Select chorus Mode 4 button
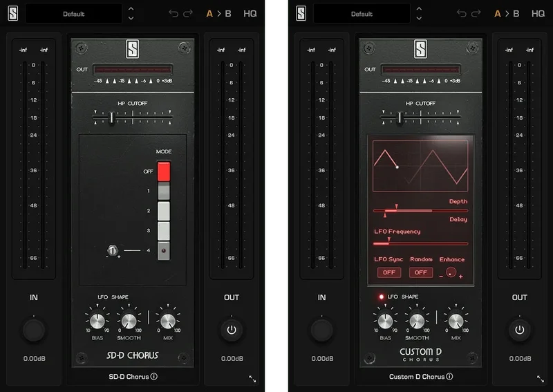Screen dimensions: 553x392 (x=164, y=250)
